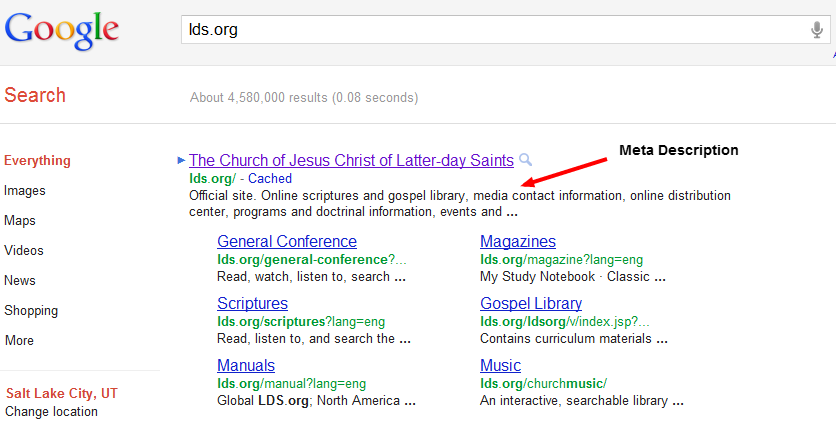
Task: Switch to News results
Action: [x=20, y=280]
